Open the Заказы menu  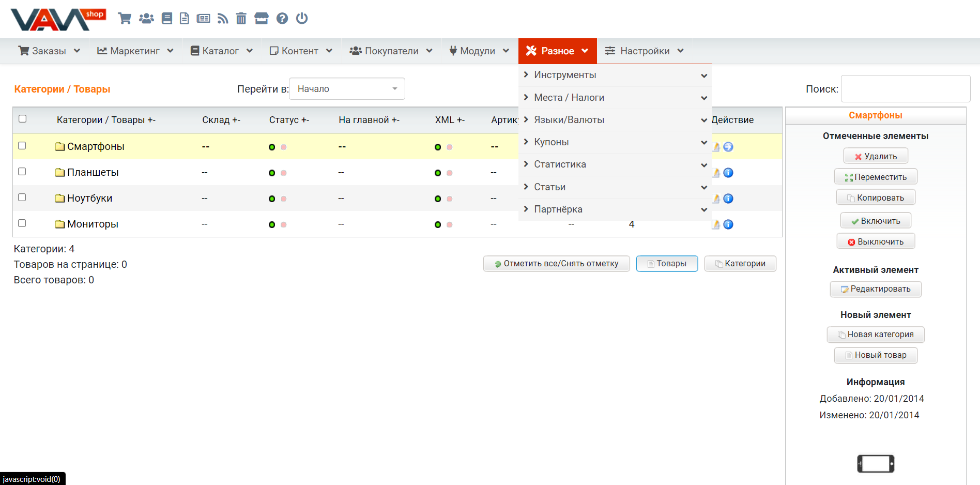[50, 51]
